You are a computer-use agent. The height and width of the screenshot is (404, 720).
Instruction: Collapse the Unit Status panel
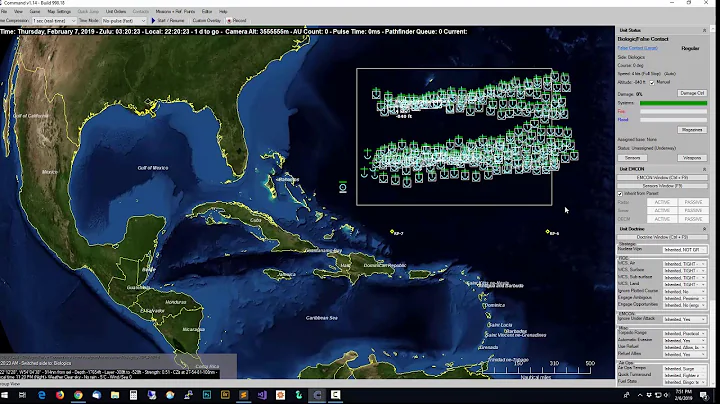point(704,30)
